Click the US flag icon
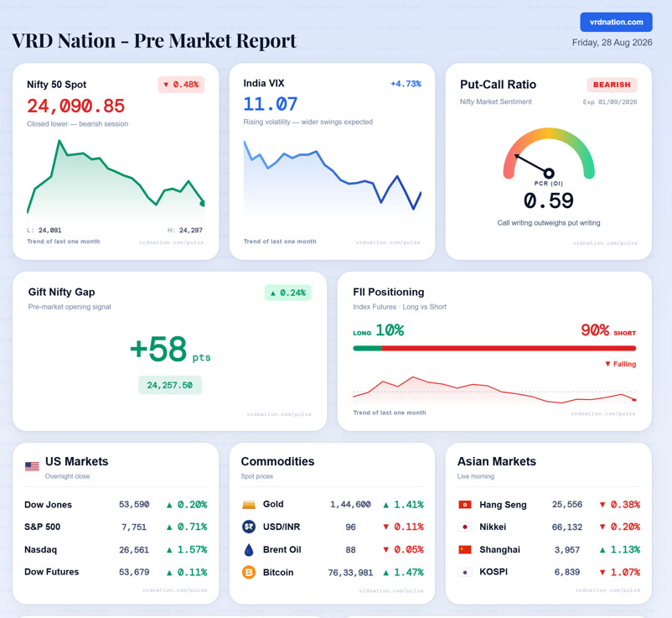Image resolution: width=672 pixels, height=618 pixels. [x=32, y=466]
